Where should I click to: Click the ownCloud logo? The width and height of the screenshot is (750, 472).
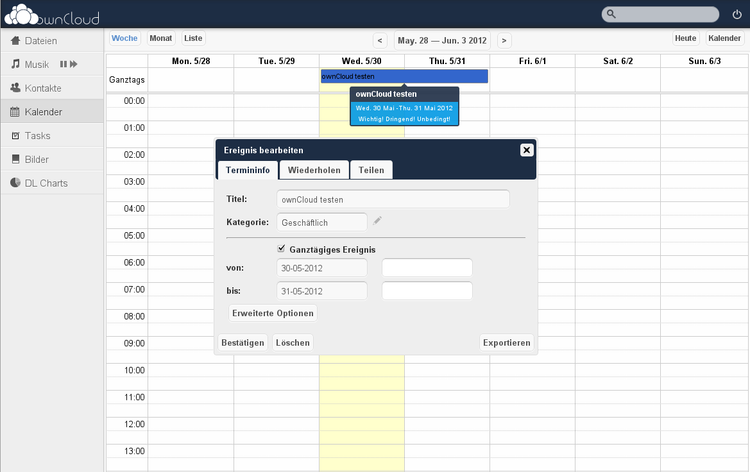(52, 14)
